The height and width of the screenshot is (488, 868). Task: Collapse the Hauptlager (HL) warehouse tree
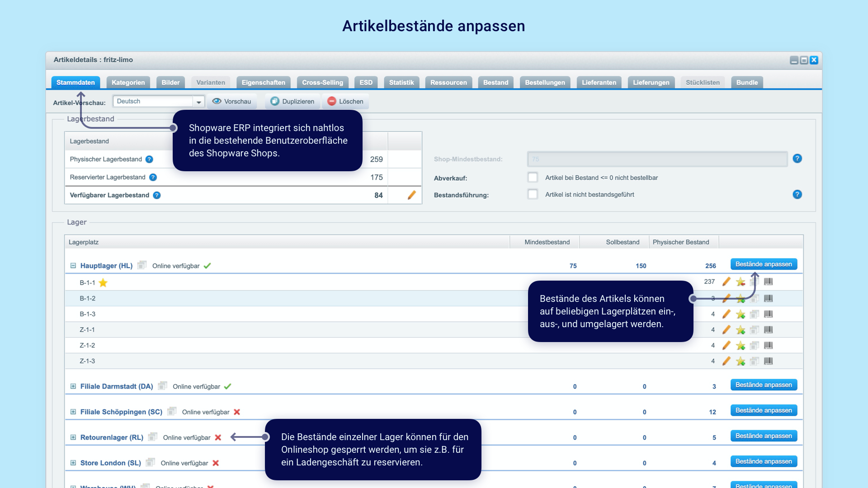point(73,266)
